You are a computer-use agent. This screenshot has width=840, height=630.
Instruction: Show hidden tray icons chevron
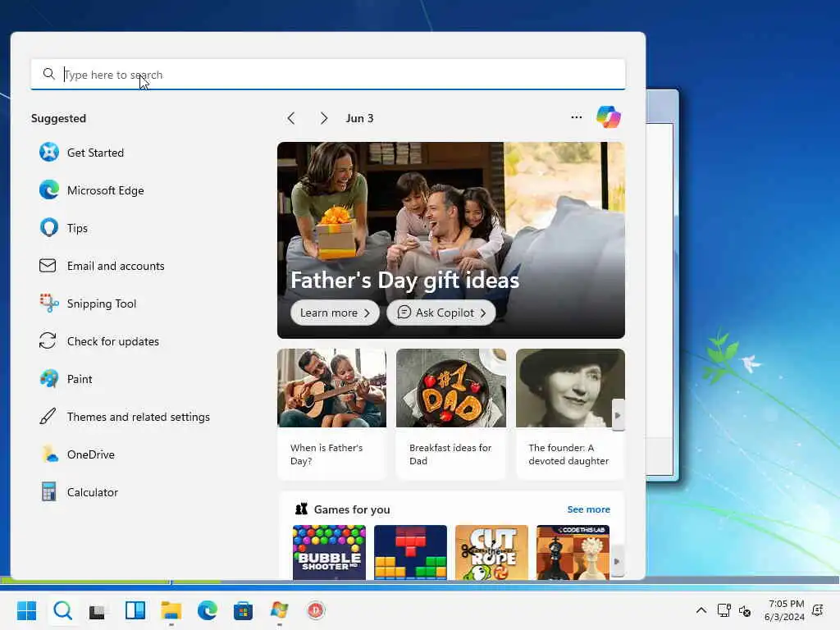(x=701, y=610)
